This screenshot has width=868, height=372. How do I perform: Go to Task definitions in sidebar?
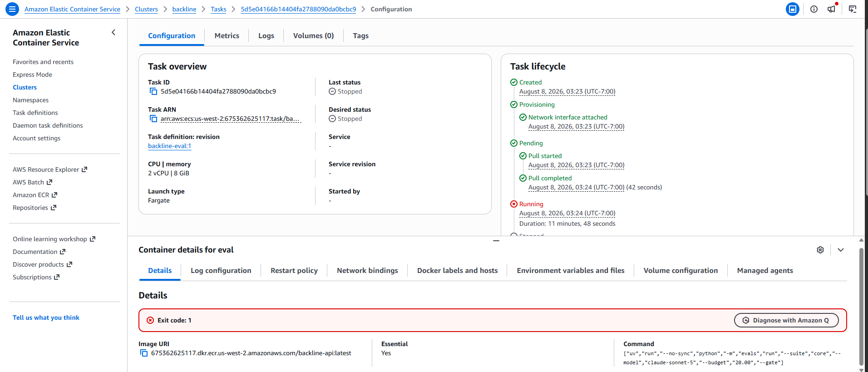pyautogui.click(x=35, y=113)
